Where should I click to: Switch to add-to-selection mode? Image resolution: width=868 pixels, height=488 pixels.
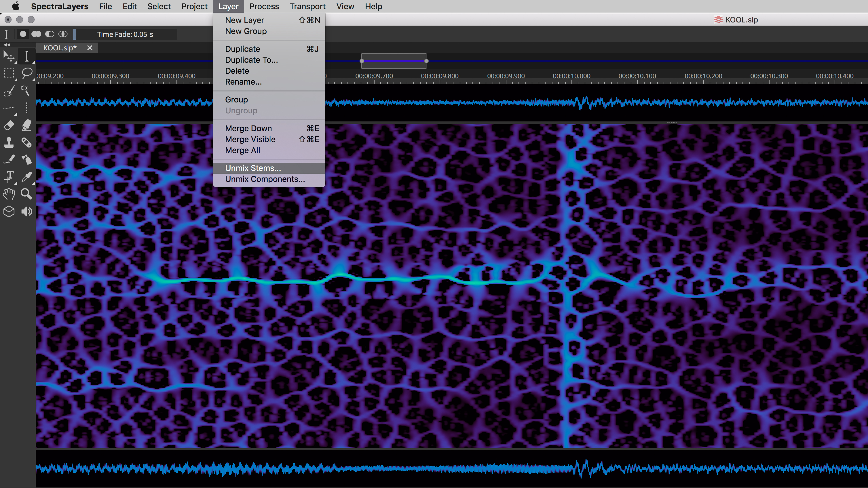tap(36, 34)
